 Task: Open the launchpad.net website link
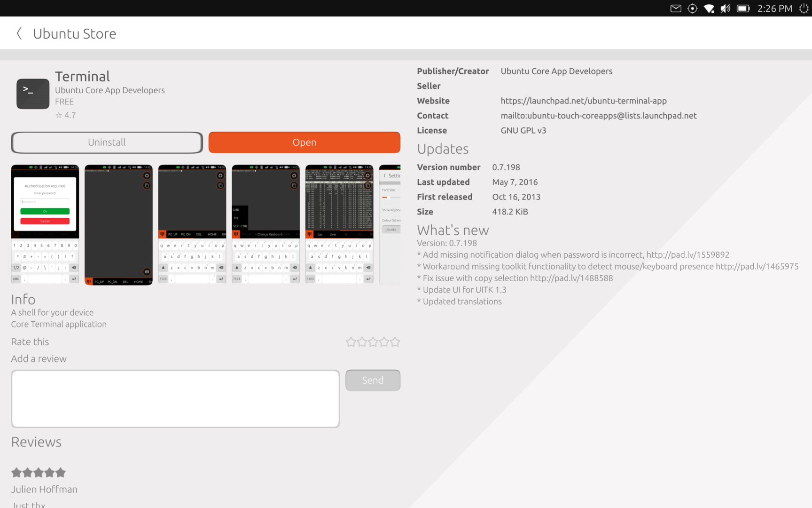click(583, 101)
